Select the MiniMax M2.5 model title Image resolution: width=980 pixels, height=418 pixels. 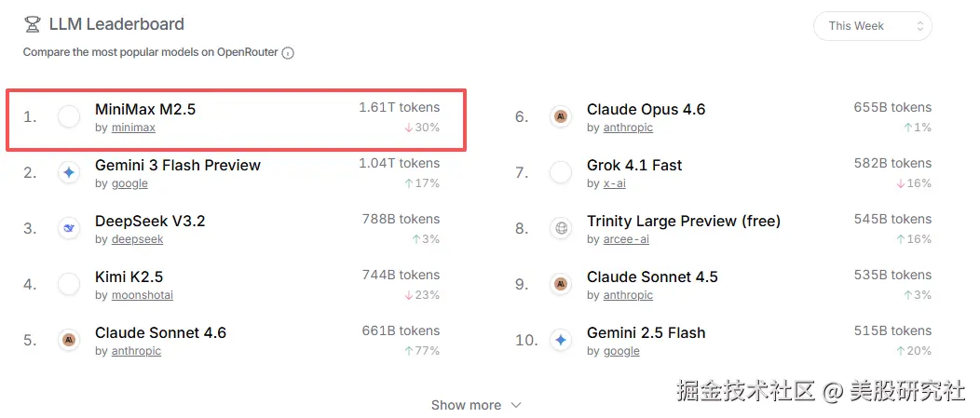coord(145,109)
